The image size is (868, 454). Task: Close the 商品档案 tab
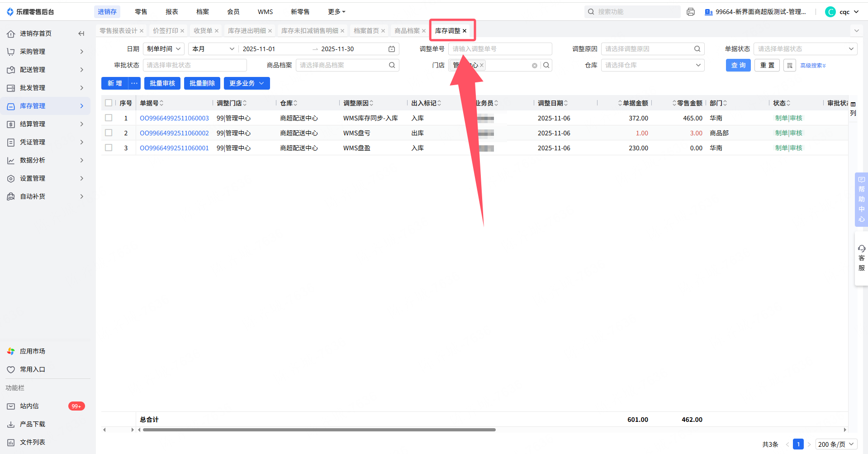424,31
